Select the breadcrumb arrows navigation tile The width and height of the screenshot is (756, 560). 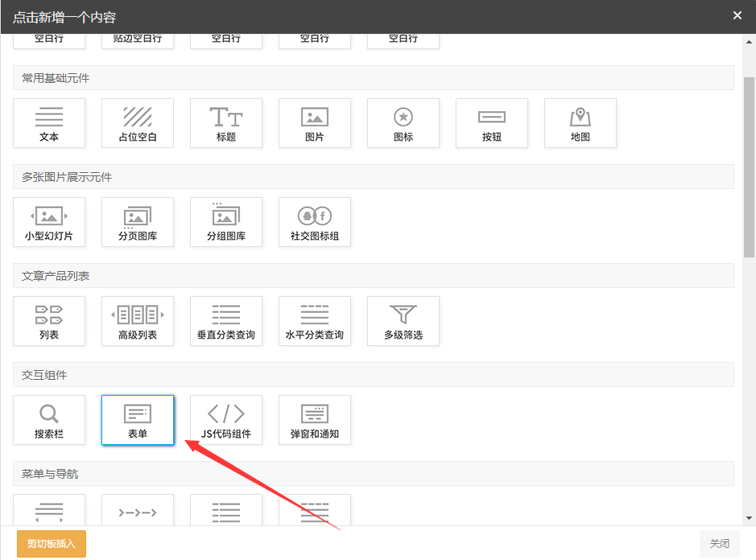138,510
